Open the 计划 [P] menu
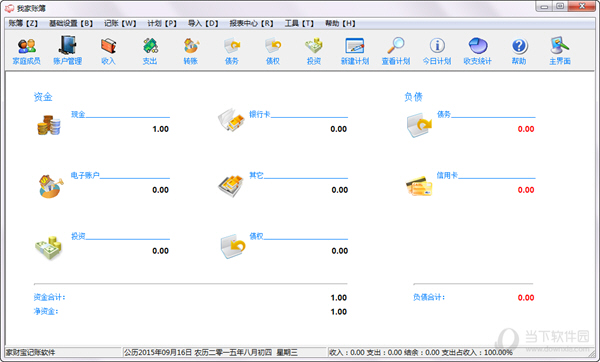Image resolution: width=600 pixels, height=362 pixels. point(162,23)
